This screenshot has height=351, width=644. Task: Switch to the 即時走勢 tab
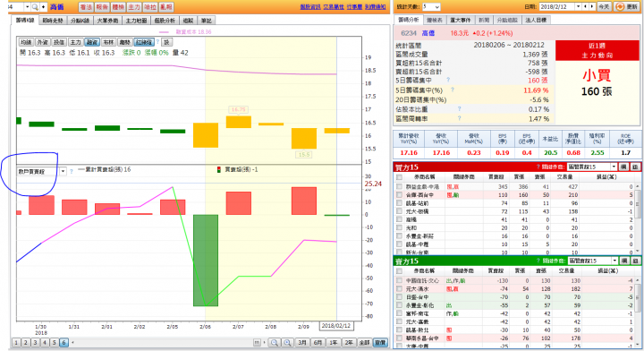pos(53,20)
